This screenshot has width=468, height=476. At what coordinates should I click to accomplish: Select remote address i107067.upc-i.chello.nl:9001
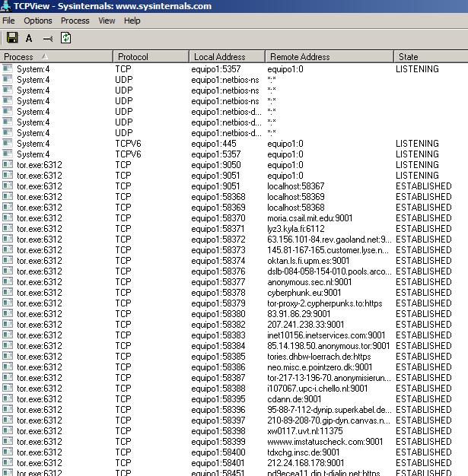coord(317,389)
